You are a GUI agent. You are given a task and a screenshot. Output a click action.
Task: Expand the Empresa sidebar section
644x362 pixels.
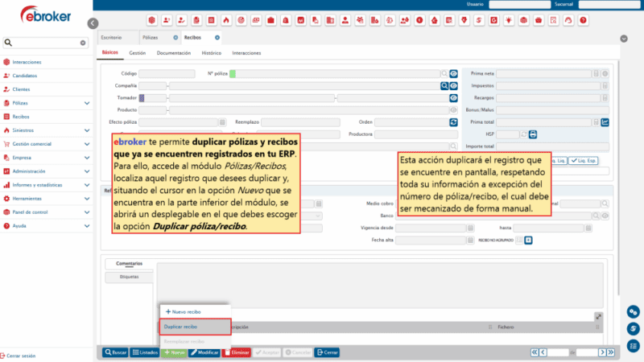click(x=87, y=158)
